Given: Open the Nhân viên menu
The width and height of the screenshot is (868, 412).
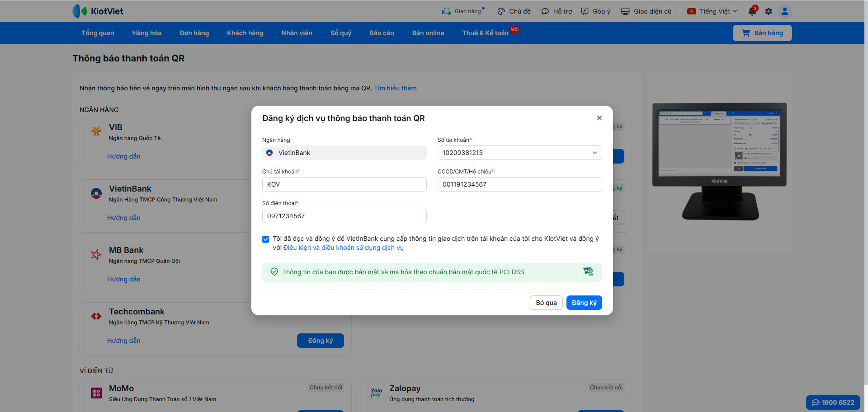Looking at the screenshot, I should coord(297,33).
